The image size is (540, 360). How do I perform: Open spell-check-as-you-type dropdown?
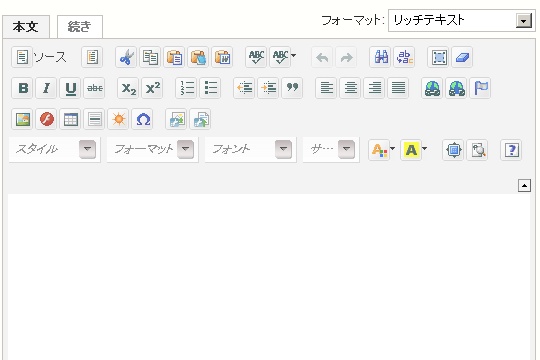pos(284,57)
